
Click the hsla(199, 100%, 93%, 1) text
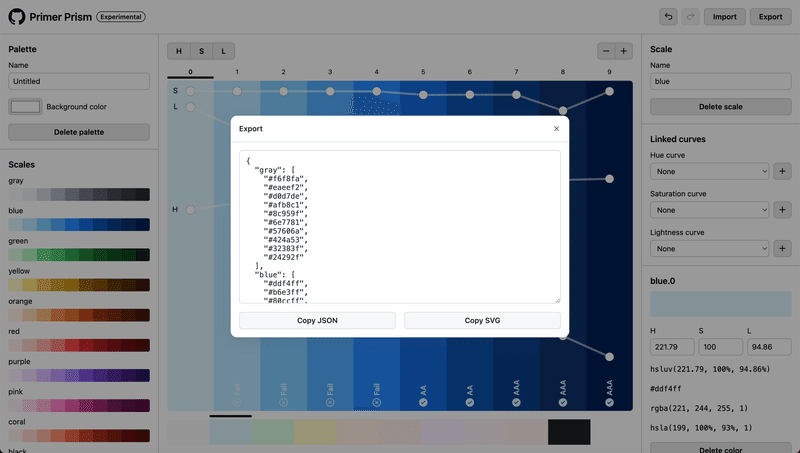point(701,427)
